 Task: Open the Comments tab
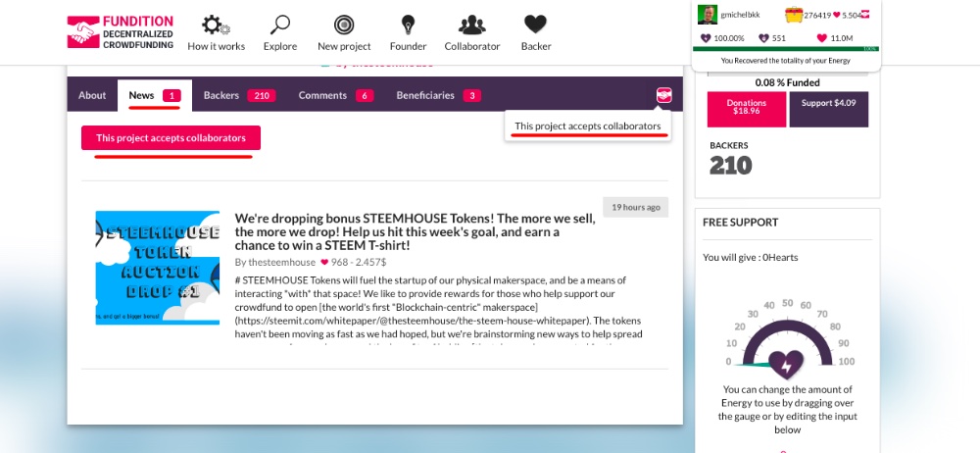tap(335, 95)
